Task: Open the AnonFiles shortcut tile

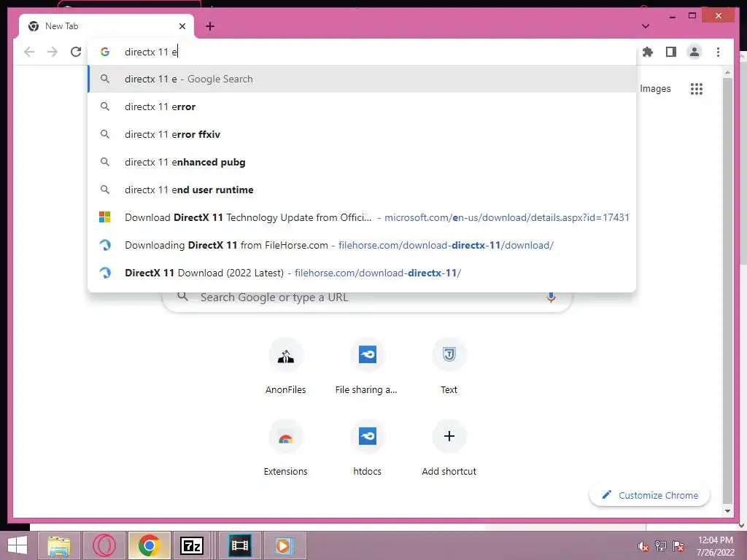Action: tap(285, 367)
